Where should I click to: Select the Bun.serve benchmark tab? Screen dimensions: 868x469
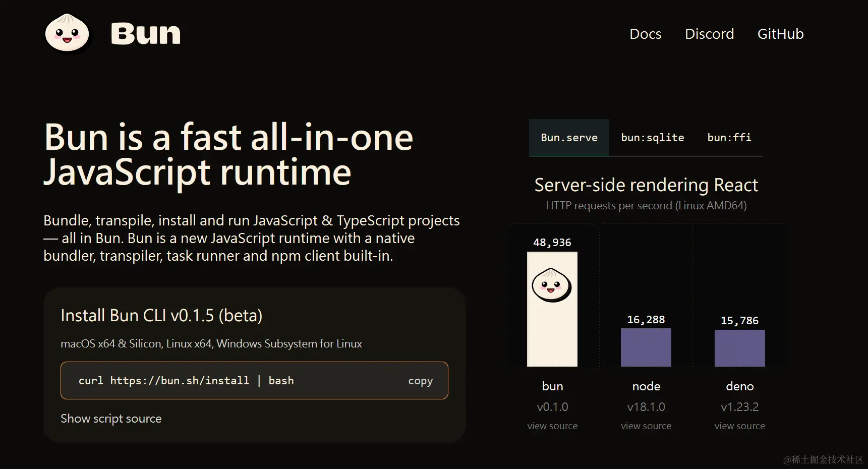coord(569,138)
